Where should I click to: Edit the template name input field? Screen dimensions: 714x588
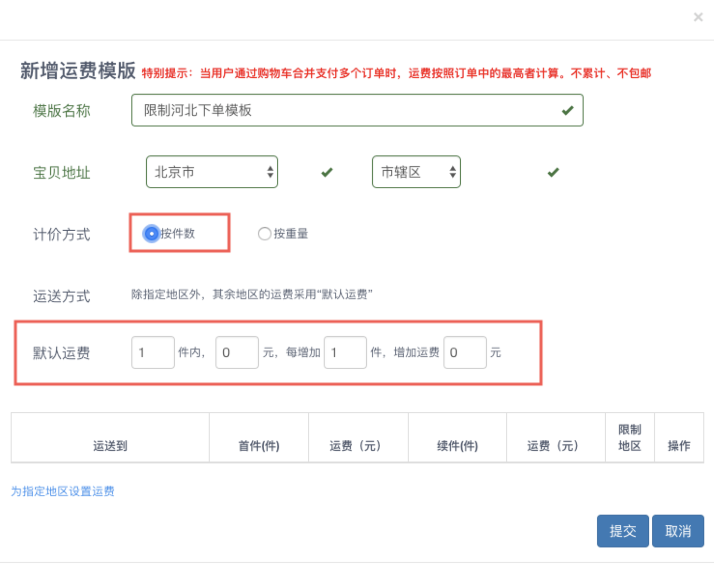click(357, 110)
